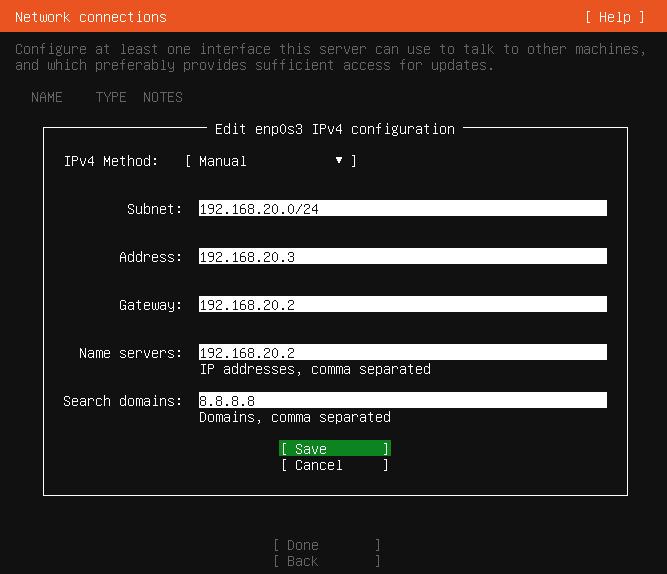This screenshot has height=574, width=667.
Task: Edit the Name servers field
Action: click(x=402, y=353)
